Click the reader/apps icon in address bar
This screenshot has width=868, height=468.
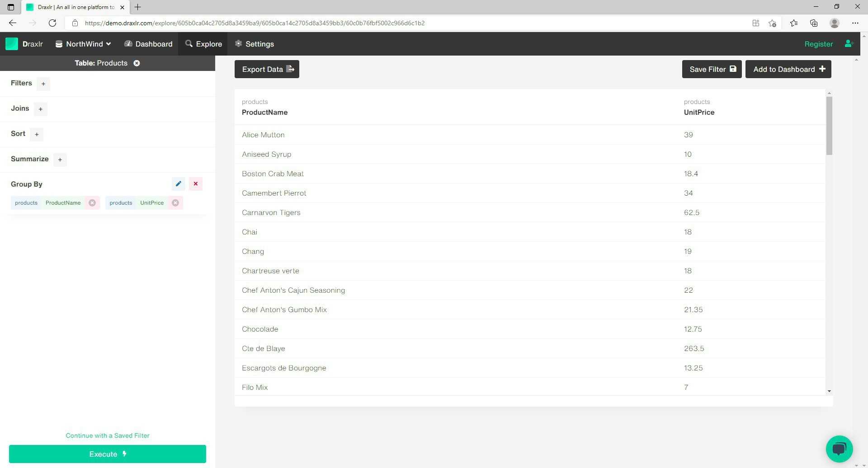click(755, 23)
